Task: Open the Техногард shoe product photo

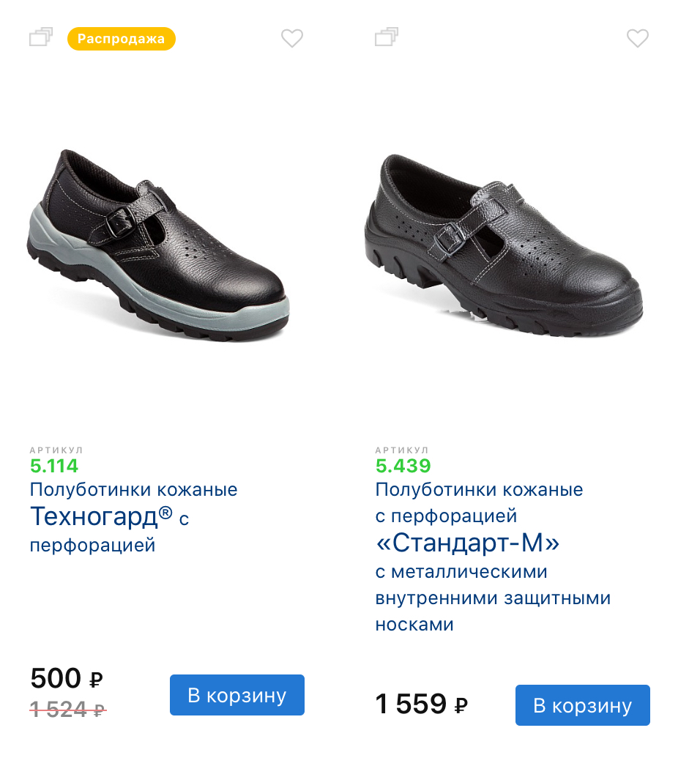Action: [x=158, y=245]
